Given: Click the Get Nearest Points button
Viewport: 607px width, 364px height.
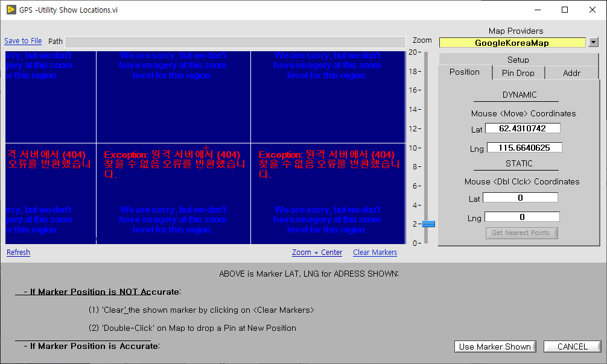Looking at the screenshot, I should [521, 233].
